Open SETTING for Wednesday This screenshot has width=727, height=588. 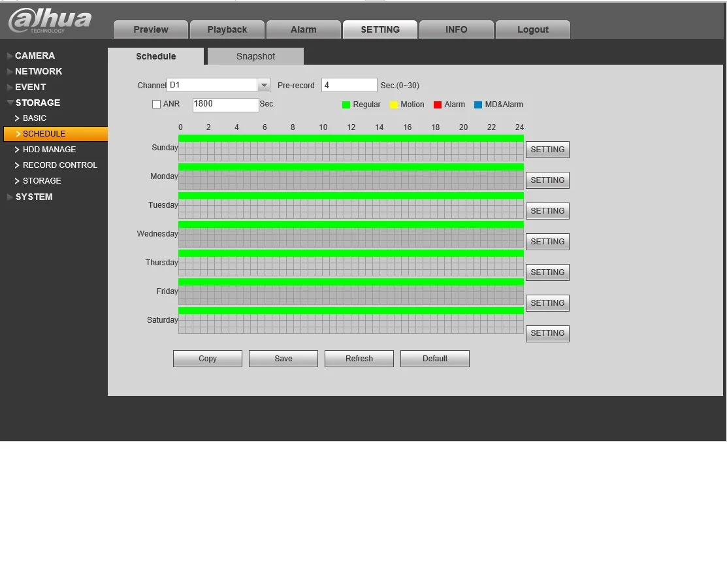tap(547, 241)
